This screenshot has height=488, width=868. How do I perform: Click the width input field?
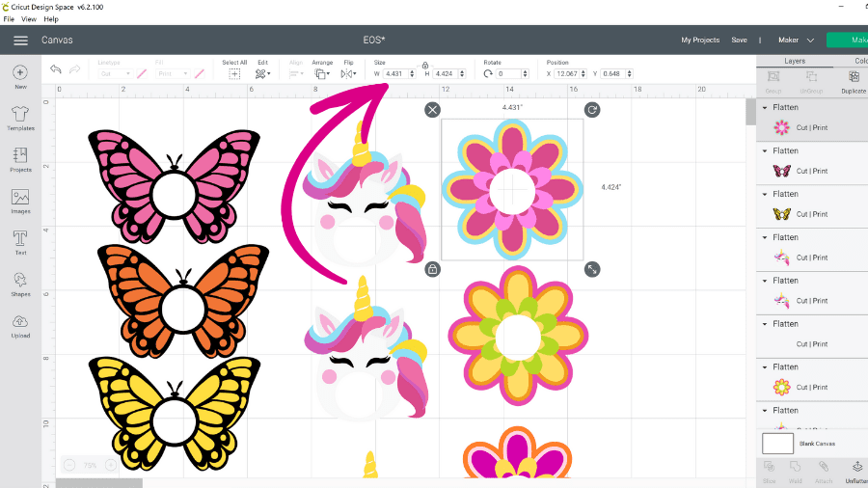(x=395, y=73)
